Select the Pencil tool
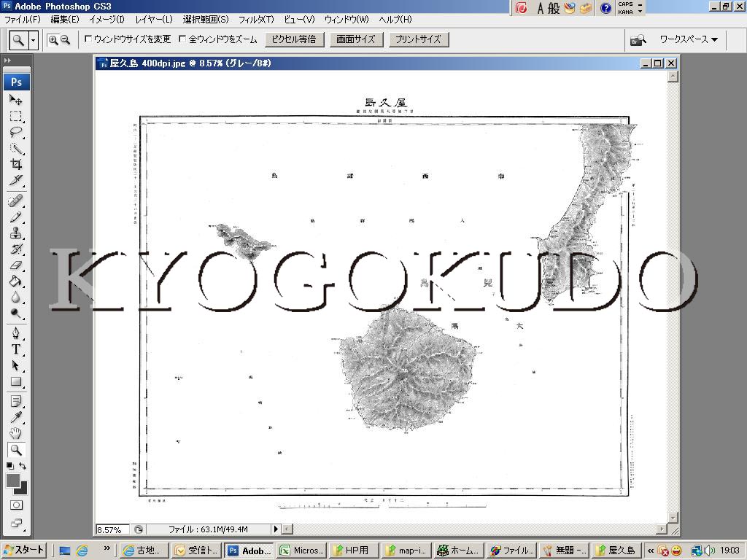Viewport: 747px width, 560px height. [x=16, y=217]
